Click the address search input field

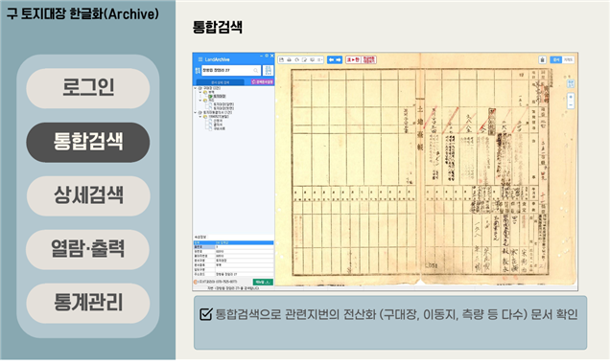230,70
